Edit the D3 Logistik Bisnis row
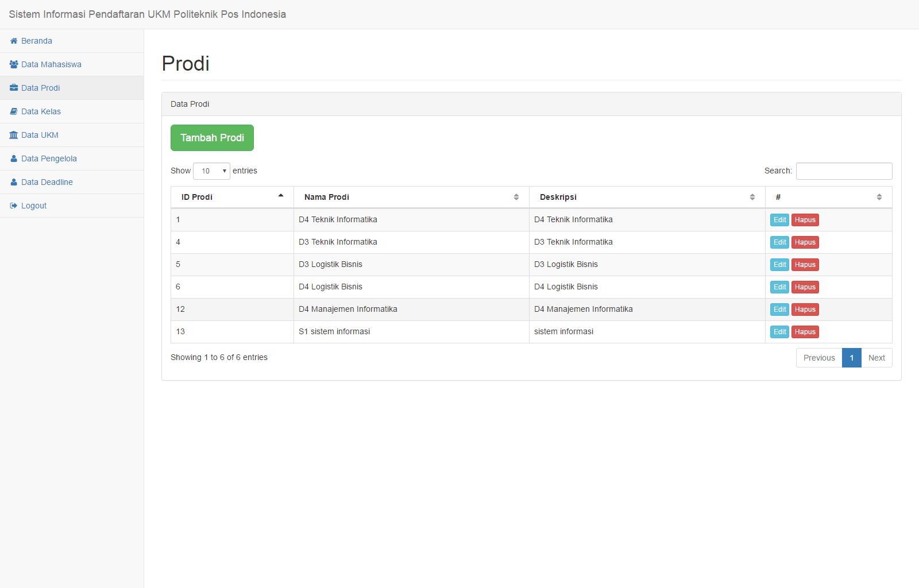The height and width of the screenshot is (588, 919). (779, 265)
